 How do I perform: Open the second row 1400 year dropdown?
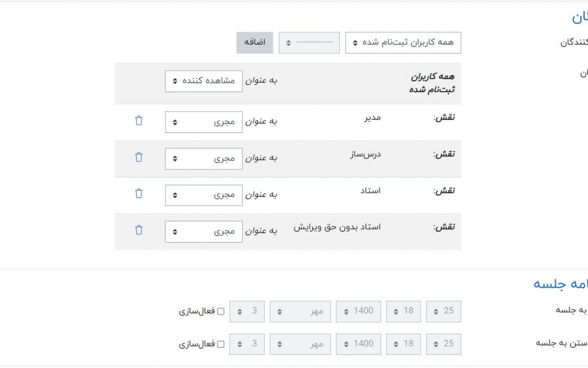click(x=358, y=344)
